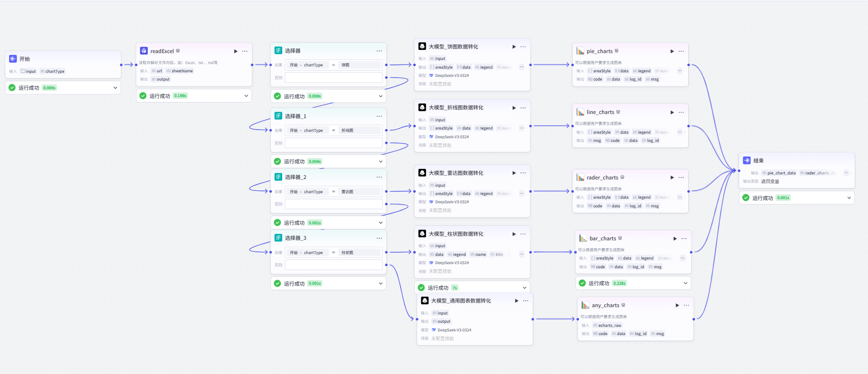The width and height of the screenshot is (868, 374).
Task: Run the 大模型_饼图数据转化 node
Action: pyautogui.click(x=514, y=47)
